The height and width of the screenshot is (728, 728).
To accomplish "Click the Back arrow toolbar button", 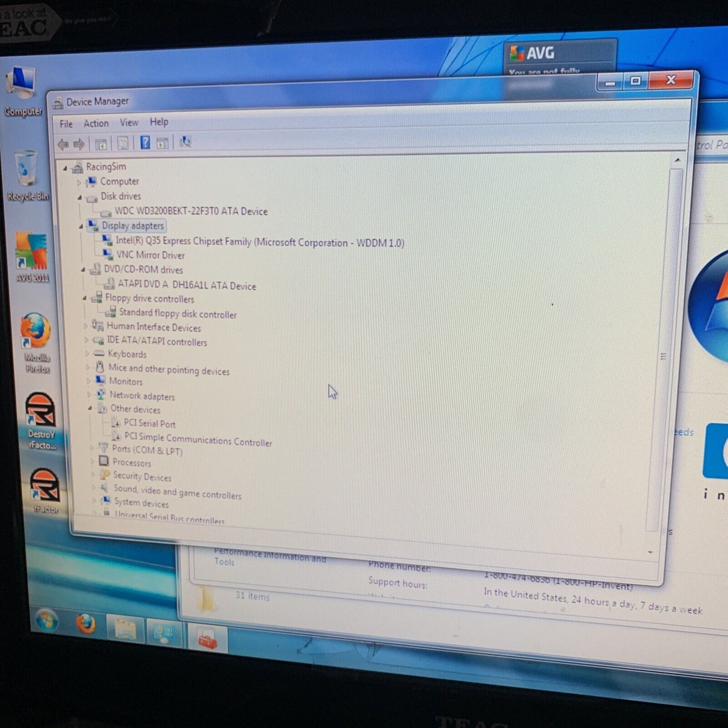I will tap(63, 145).
